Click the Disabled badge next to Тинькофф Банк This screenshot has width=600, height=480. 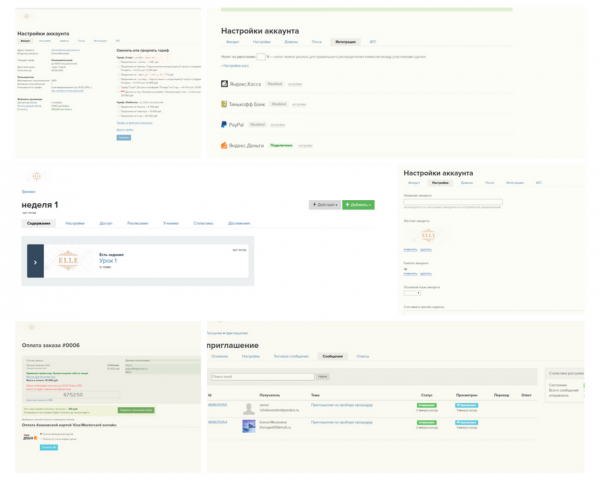(279, 104)
